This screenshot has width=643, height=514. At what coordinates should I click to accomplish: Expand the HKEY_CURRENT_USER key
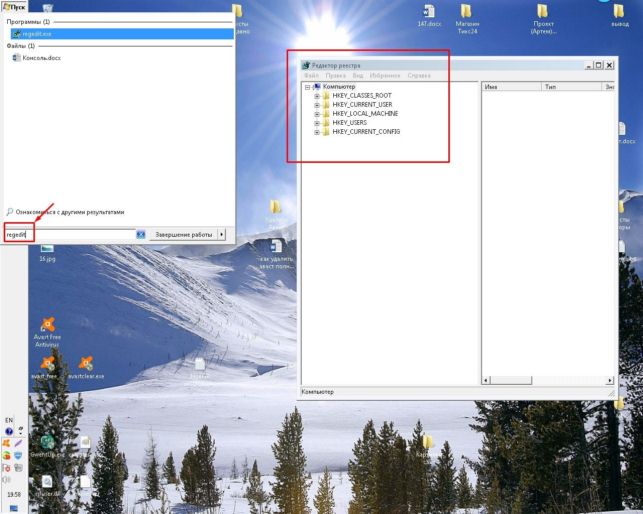pos(317,105)
